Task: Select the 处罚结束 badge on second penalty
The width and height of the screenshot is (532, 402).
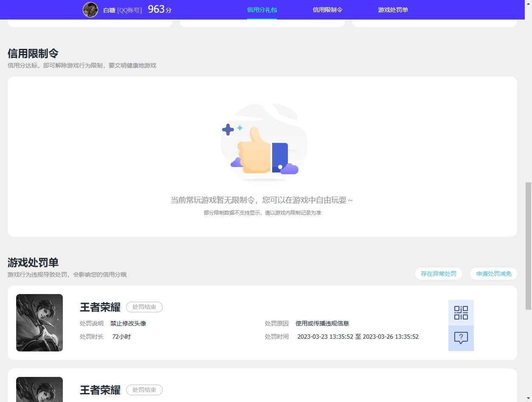Action: point(144,390)
